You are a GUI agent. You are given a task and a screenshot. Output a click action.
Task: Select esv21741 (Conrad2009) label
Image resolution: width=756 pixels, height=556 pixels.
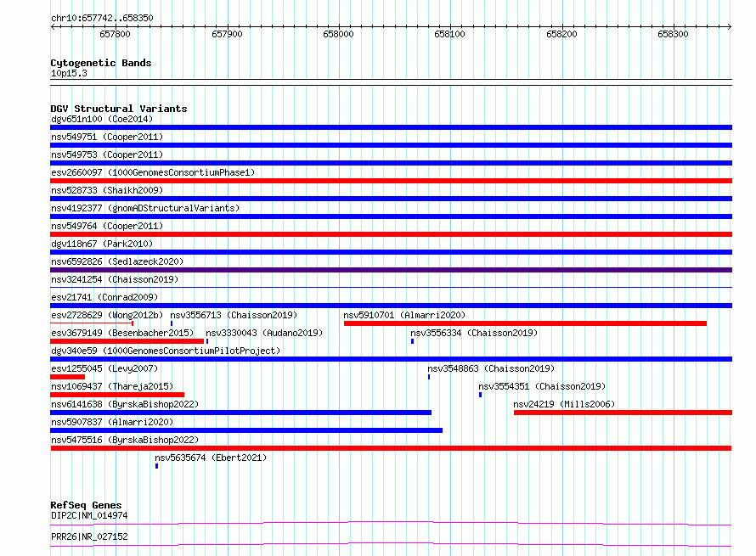[x=104, y=297]
